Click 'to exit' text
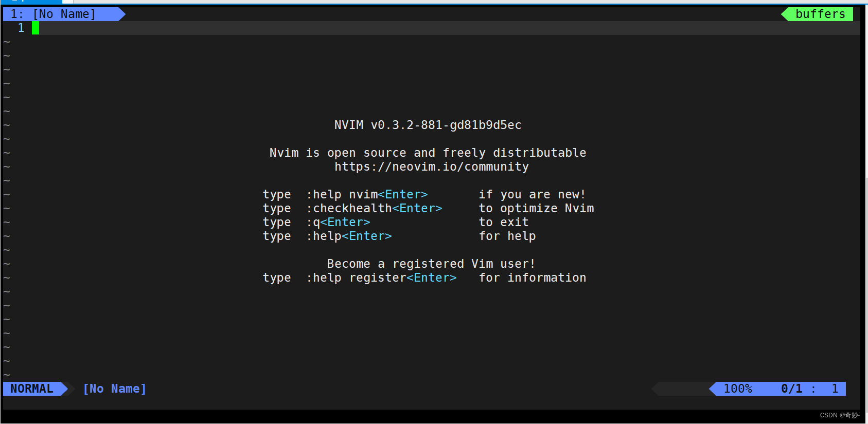The height and width of the screenshot is (424, 868). tap(504, 222)
